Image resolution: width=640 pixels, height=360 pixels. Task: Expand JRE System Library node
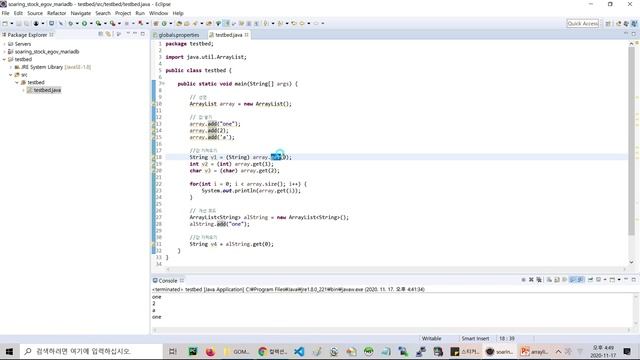[11, 67]
